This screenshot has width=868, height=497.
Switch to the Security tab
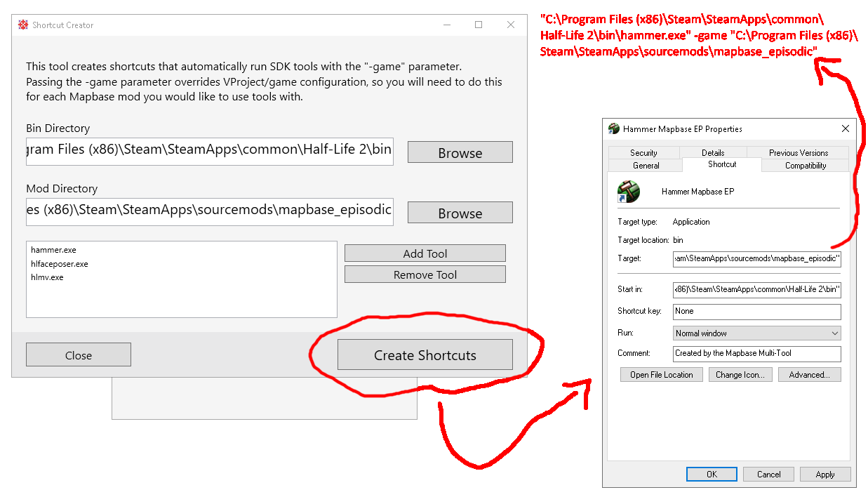[x=643, y=152]
